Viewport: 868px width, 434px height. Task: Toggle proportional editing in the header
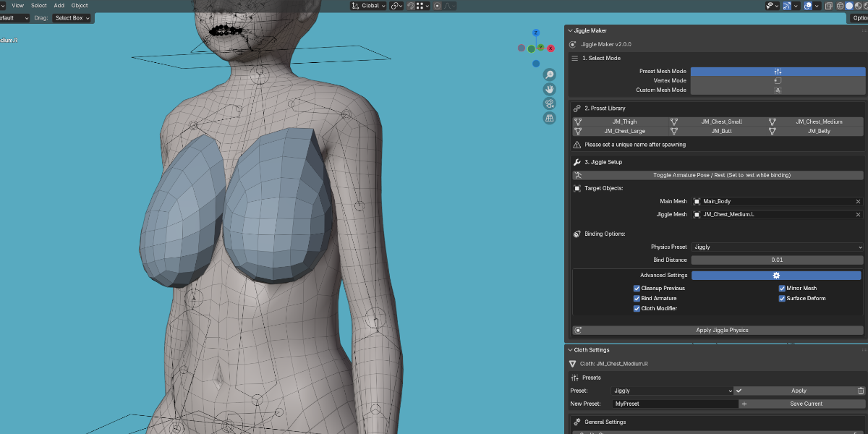pyautogui.click(x=438, y=6)
